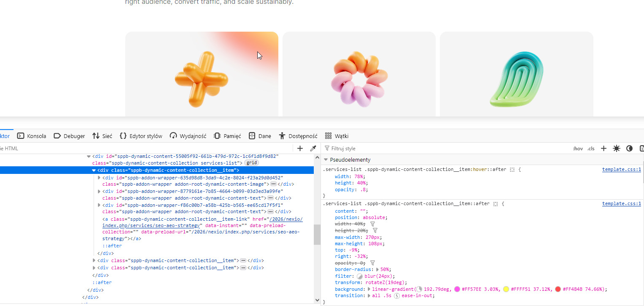Toggle the .cls classes panel

pyautogui.click(x=591, y=149)
